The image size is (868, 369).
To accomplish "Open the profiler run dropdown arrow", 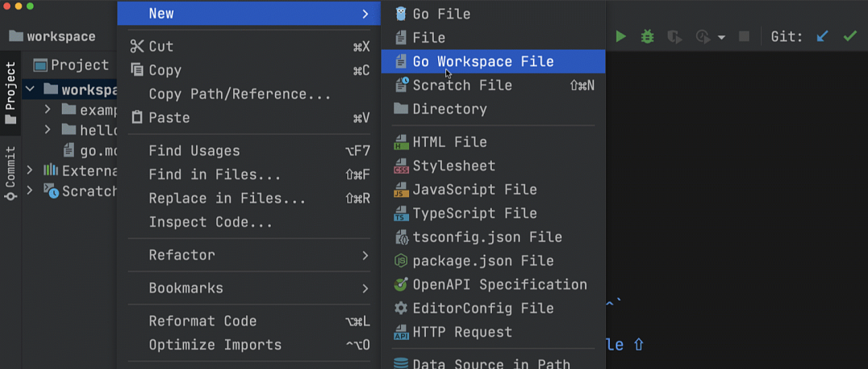I will click(x=721, y=37).
